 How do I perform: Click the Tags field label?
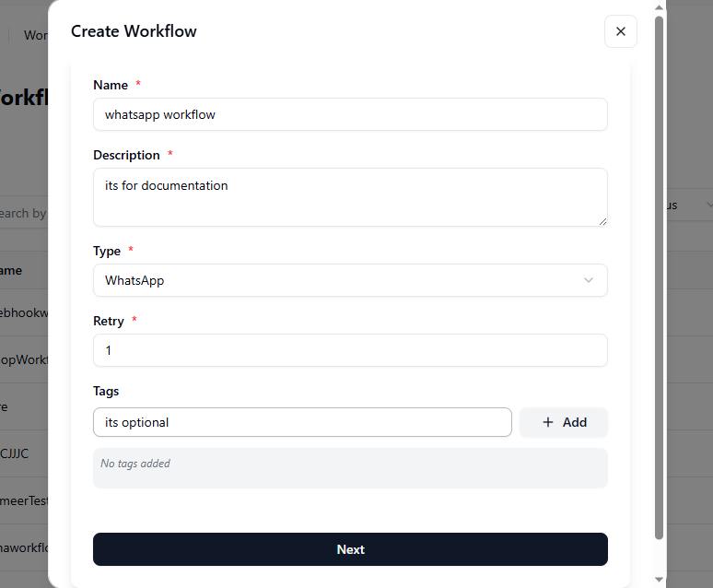pos(106,391)
